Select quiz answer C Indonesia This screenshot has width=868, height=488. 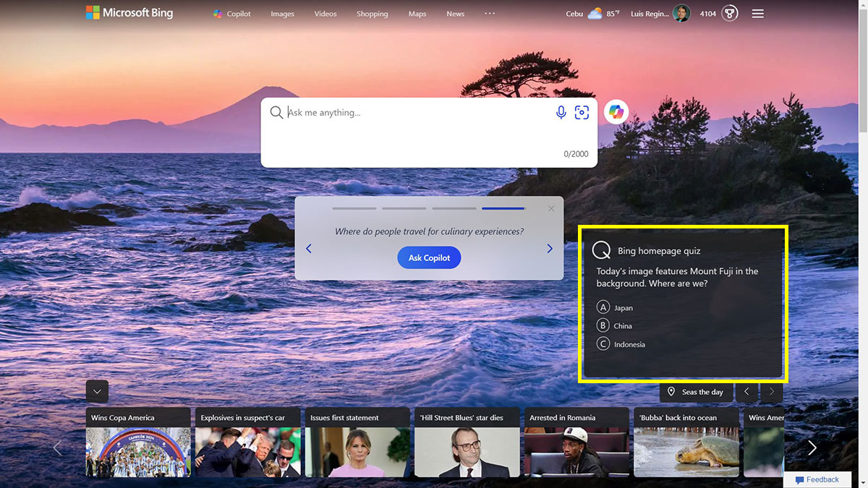(621, 344)
